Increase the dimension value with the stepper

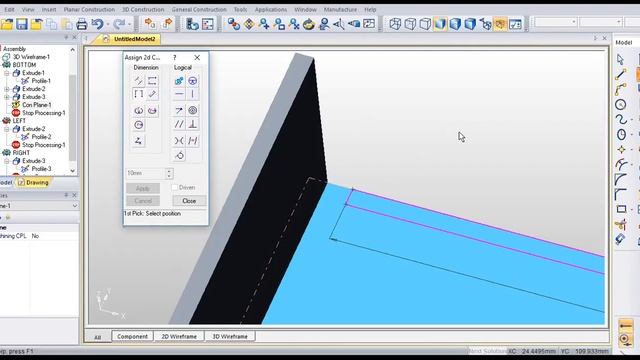pos(169,171)
